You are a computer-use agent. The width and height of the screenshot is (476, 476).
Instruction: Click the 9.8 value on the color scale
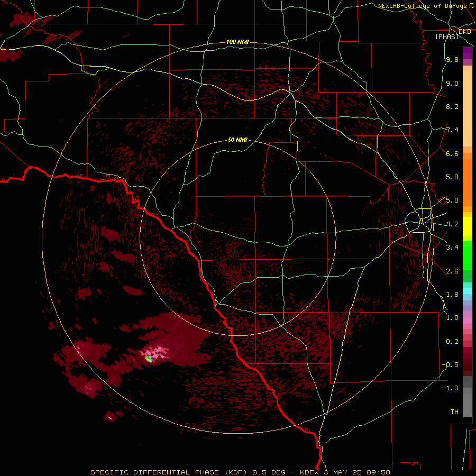[452, 60]
